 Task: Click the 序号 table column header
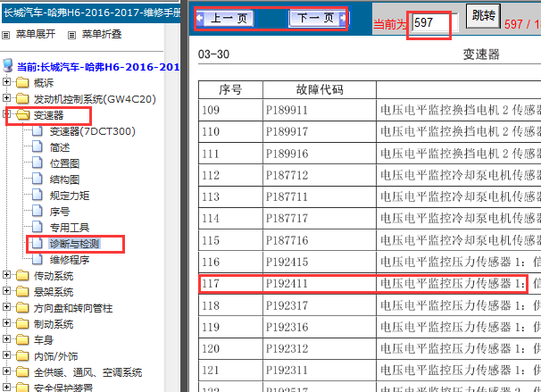click(x=230, y=90)
